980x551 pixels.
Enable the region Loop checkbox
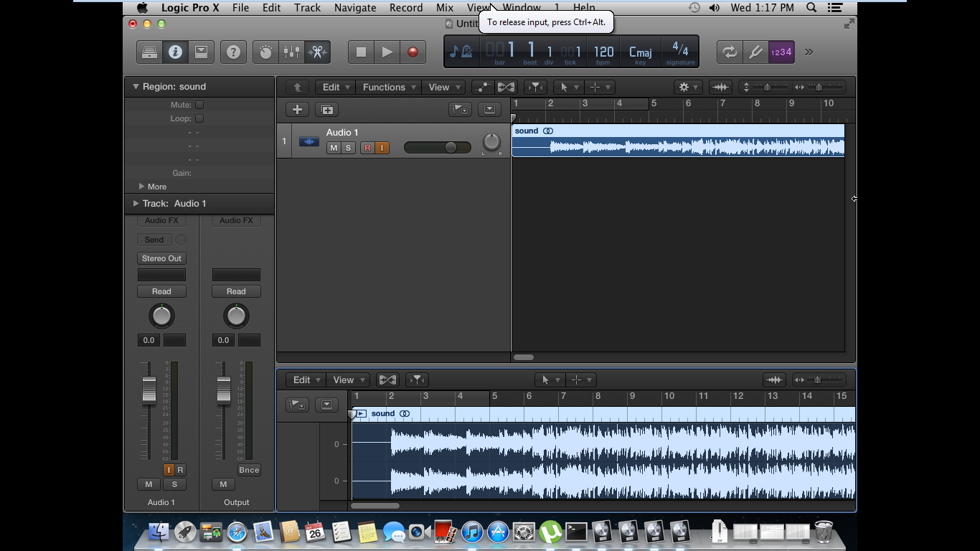pos(199,118)
